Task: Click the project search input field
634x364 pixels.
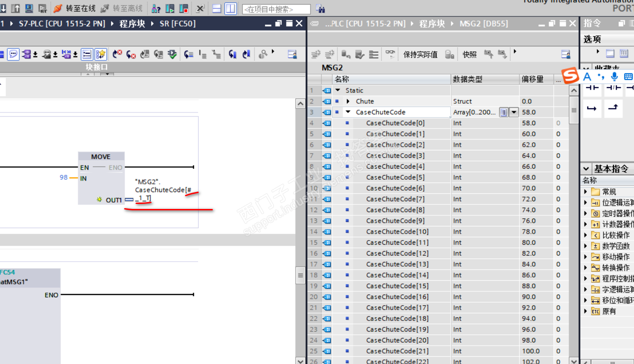Action: pyautogui.click(x=276, y=9)
